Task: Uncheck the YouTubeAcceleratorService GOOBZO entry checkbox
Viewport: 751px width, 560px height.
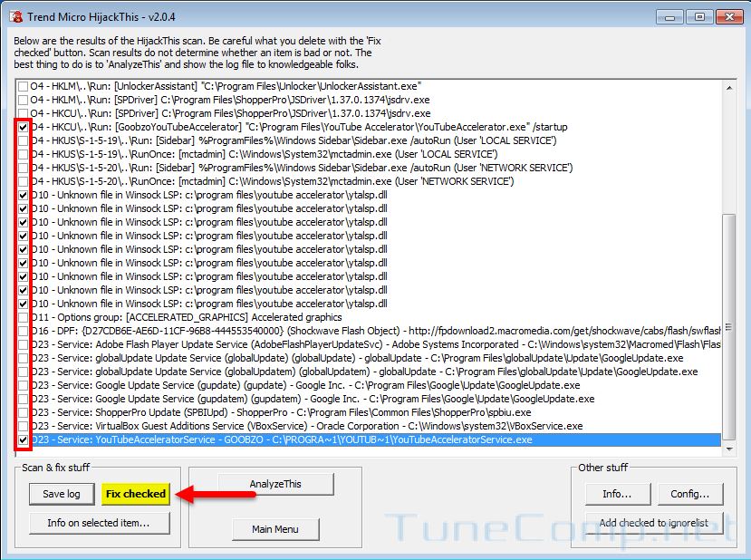Action: (23, 439)
